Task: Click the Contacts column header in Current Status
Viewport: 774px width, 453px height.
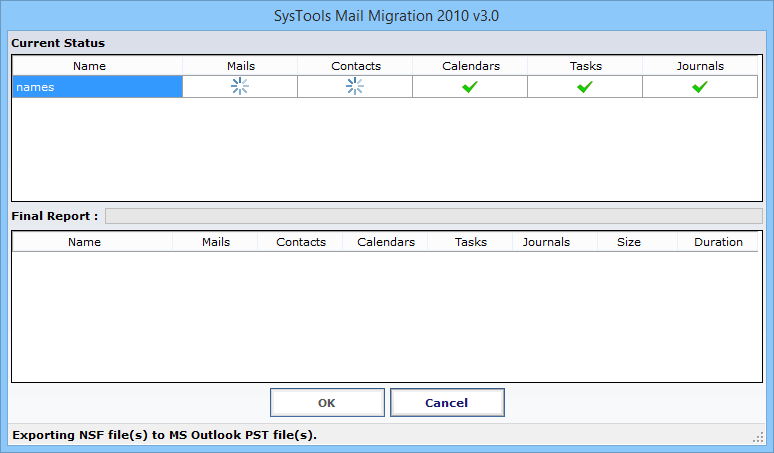Action: click(355, 66)
